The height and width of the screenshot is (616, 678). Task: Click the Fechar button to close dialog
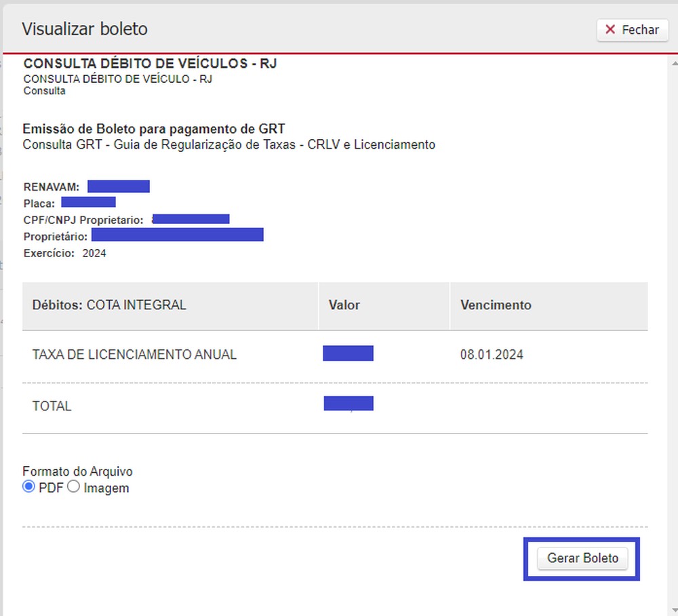pos(632,30)
